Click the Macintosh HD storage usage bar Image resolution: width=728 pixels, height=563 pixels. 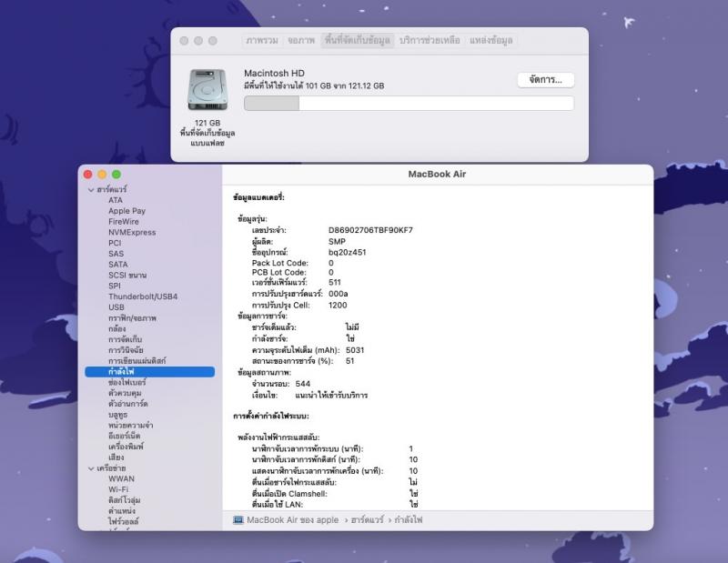pos(409,103)
